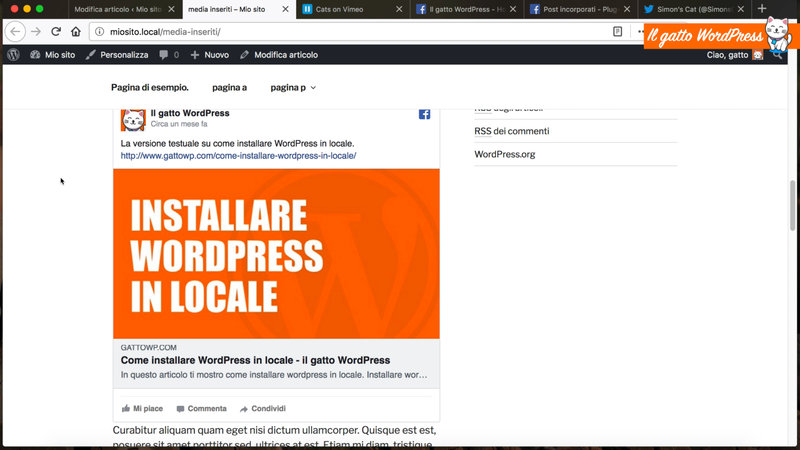Open Personalizza in the admin bar

coord(117,55)
